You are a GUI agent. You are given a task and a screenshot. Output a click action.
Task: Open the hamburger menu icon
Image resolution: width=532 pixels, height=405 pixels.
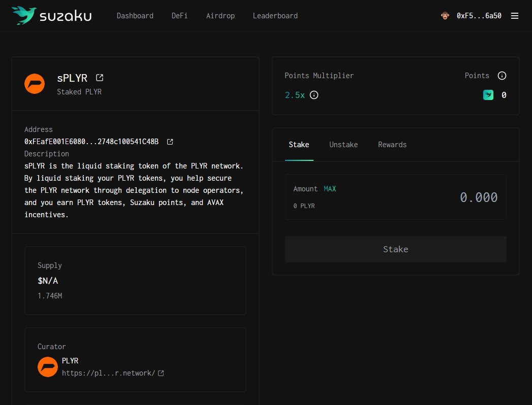point(514,16)
